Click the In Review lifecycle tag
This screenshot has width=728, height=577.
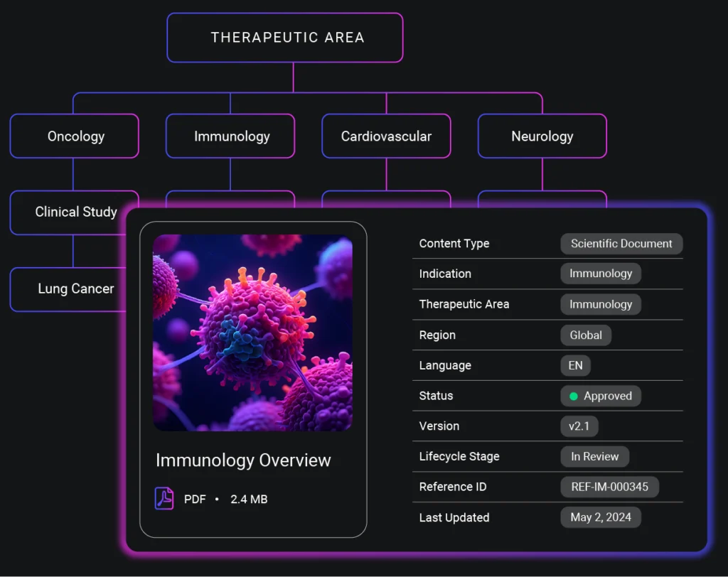[x=595, y=456]
